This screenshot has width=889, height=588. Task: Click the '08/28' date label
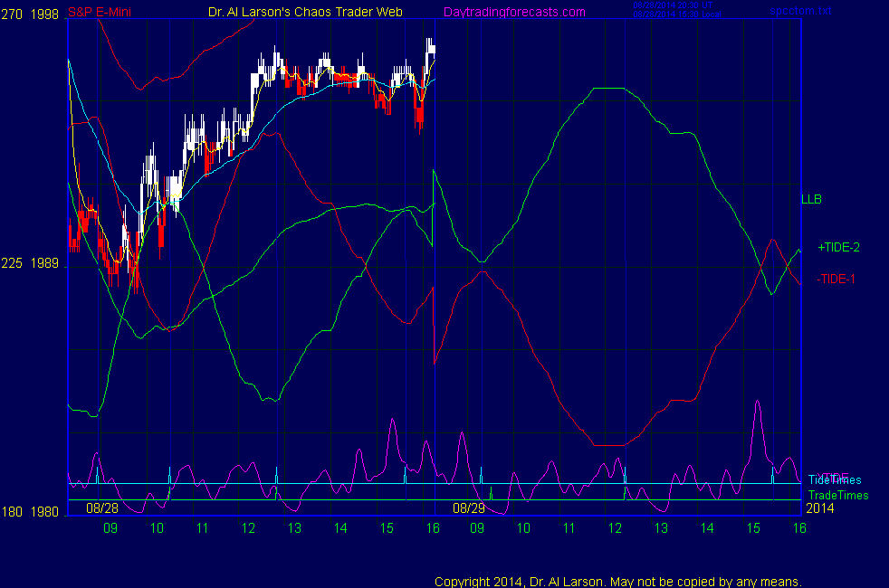(x=102, y=508)
